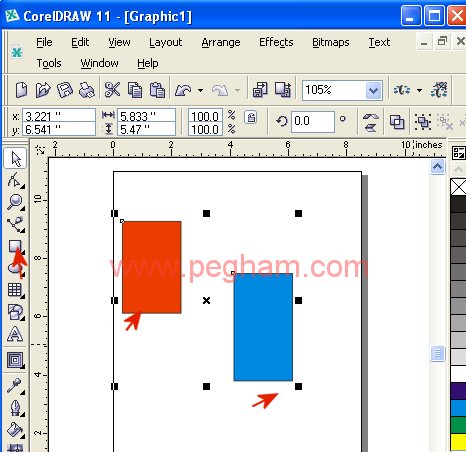The width and height of the screenshot is (466, 452).
Task: Click the Print icon
Action: tap(87, 90)
